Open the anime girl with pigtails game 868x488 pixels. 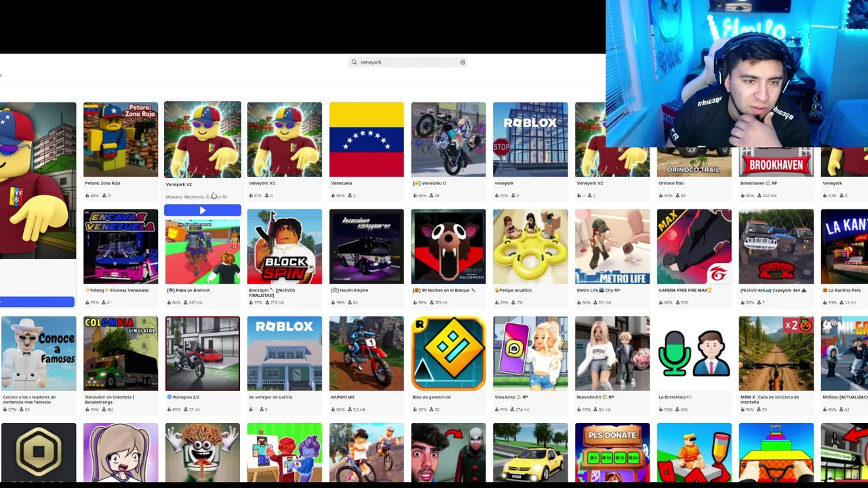(x=121, y=453)
